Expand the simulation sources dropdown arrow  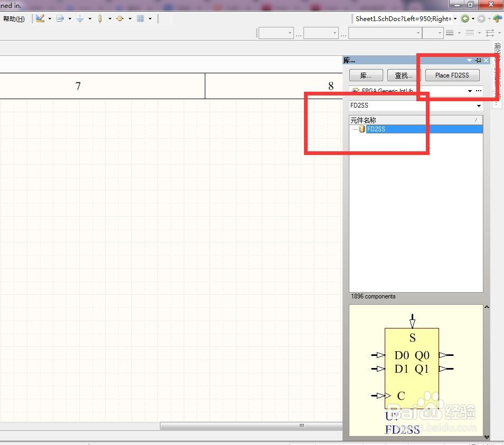130,18
